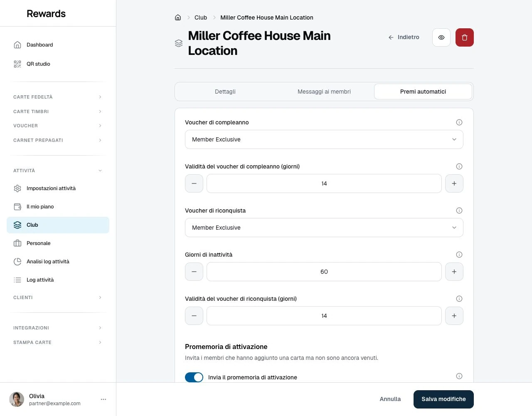Show info for Validità del voucher di riconquista

pos(459,299)
